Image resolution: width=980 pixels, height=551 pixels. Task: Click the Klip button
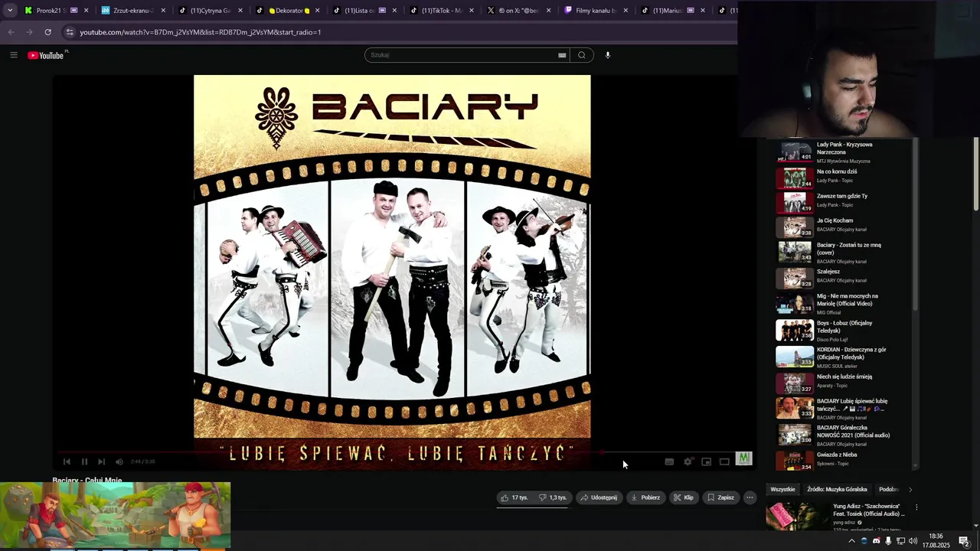pos(684,497)
